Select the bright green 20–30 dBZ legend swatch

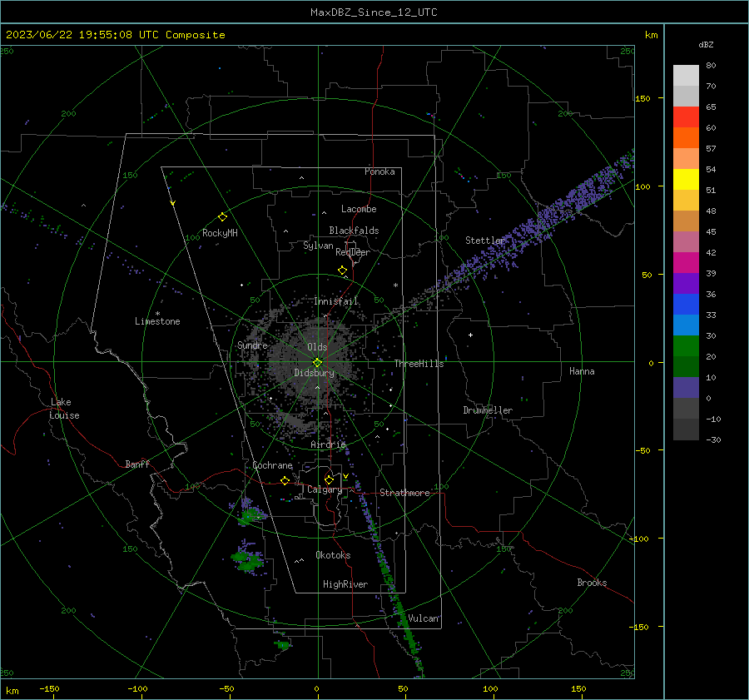(x=686, y=345)
